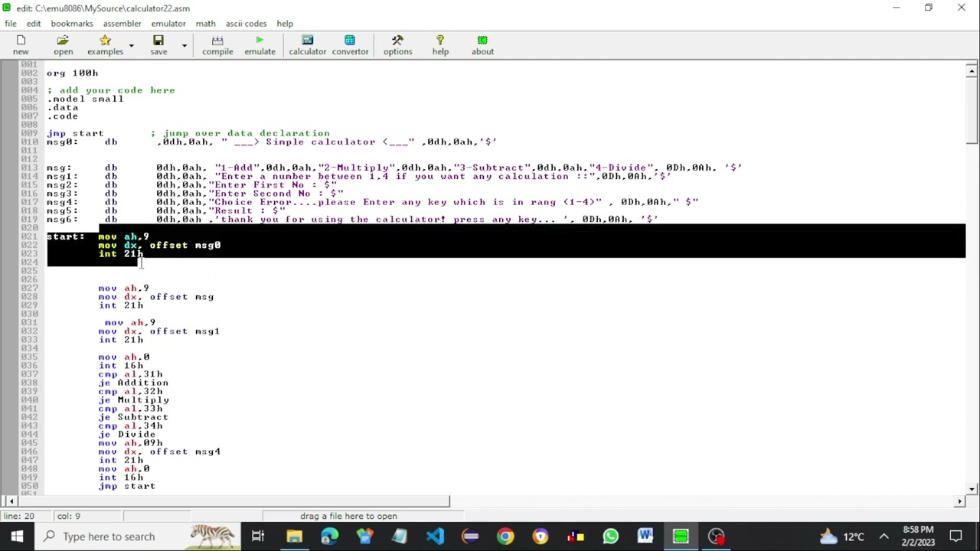Click 'je Addition' code line
980x551 pixels.
[133, 383]
